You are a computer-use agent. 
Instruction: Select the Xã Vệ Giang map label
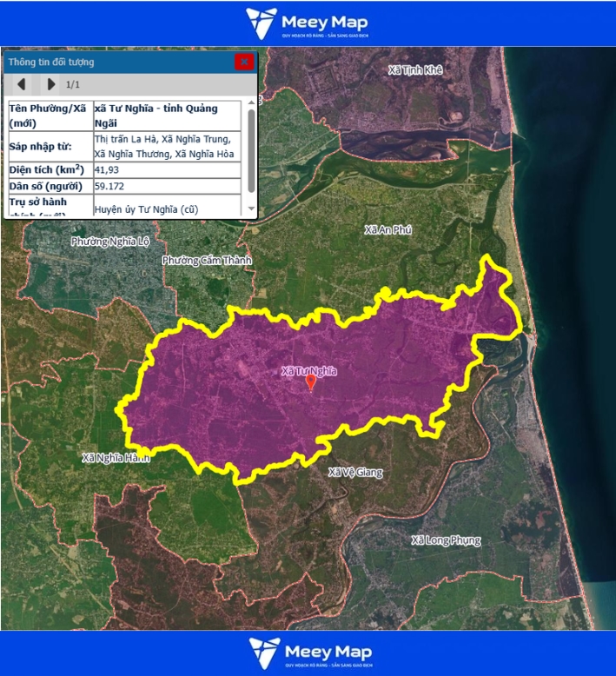(355, 473)
